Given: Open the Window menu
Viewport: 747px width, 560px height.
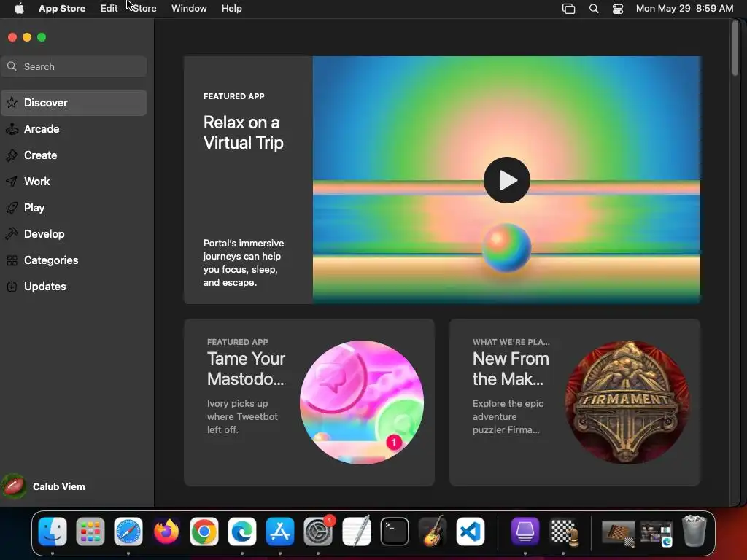Looking at the screenshot, I should pyautogui.click(x=189, y=9).
